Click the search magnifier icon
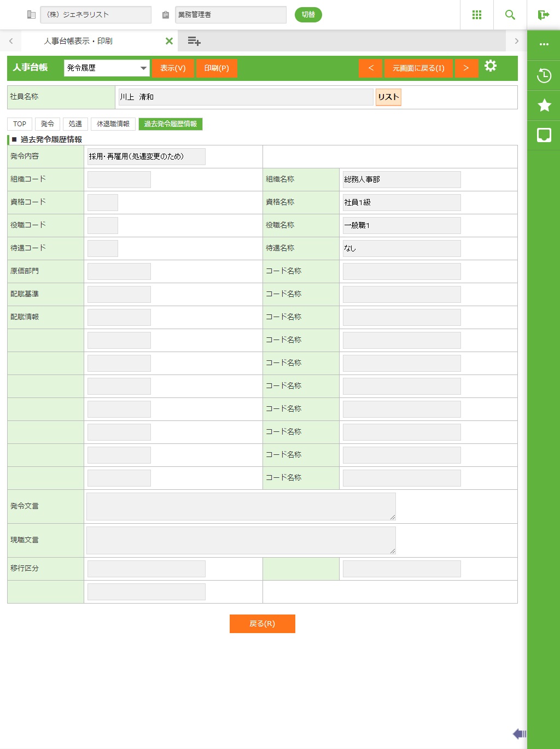 point(510,15)
